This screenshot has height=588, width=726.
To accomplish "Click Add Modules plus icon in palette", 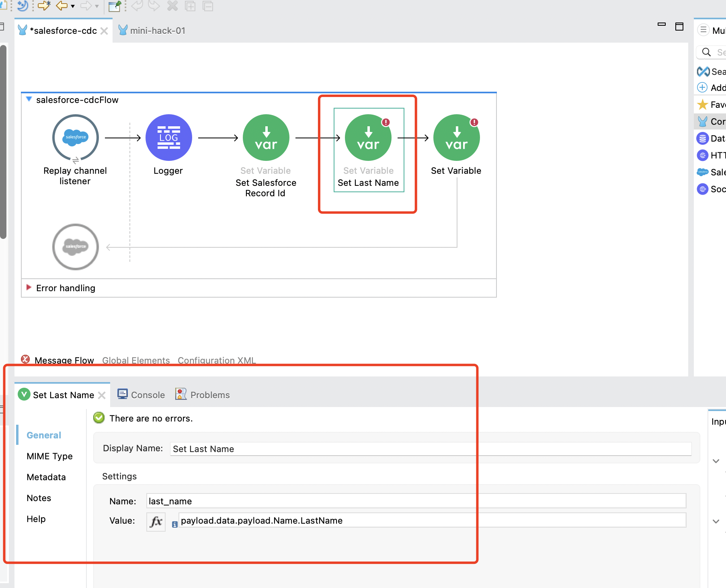I will 702,87.
